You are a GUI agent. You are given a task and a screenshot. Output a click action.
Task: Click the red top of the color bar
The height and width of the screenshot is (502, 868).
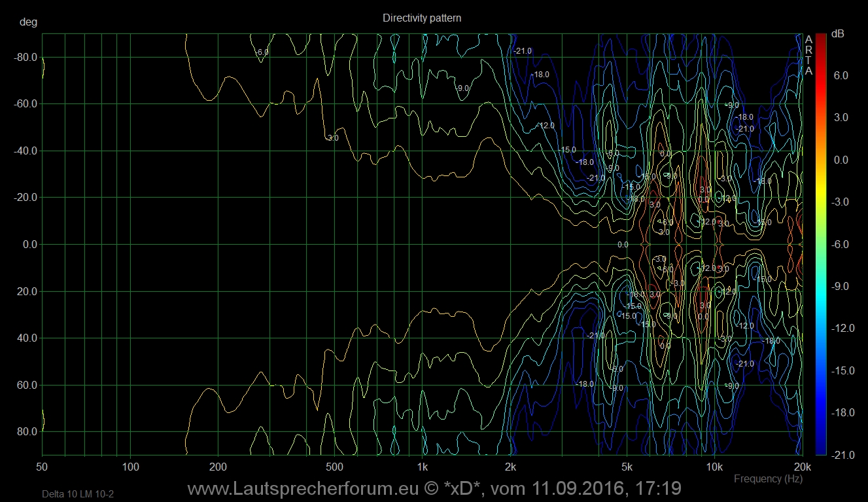pyautogui.click(x=820, y=39)
